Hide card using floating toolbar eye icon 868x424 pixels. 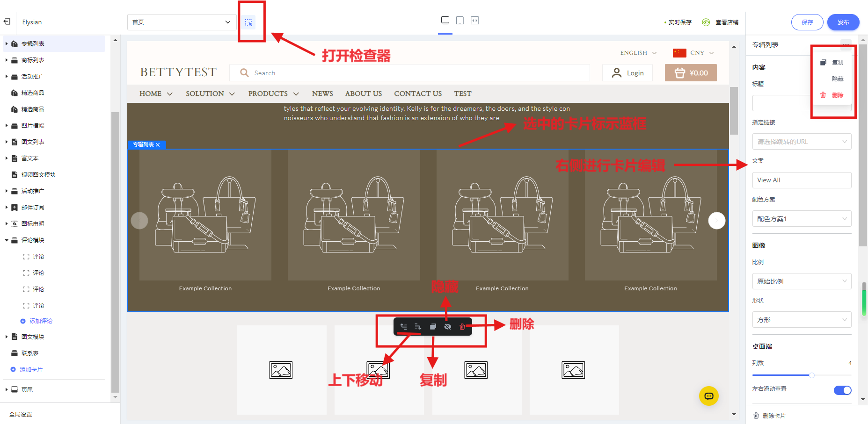pos(447,327)
